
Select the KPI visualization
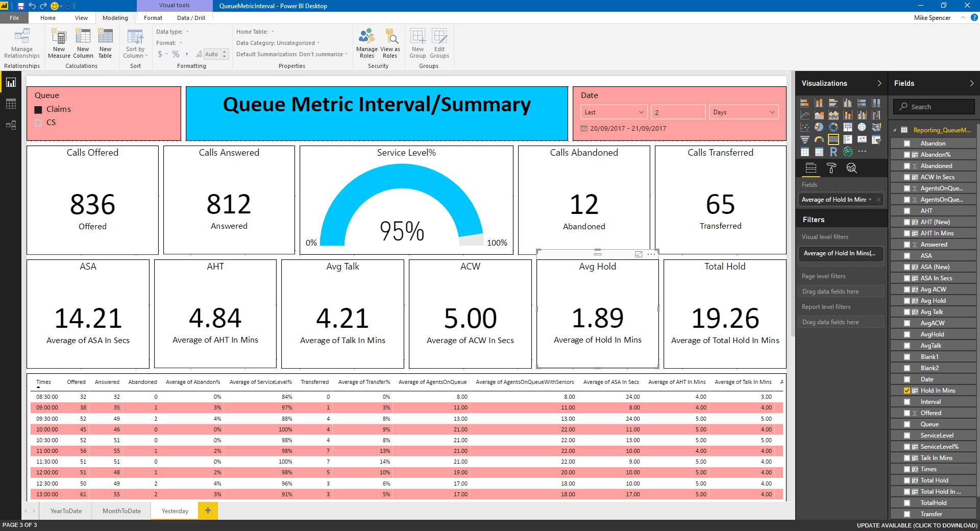[x=862, y=139]
